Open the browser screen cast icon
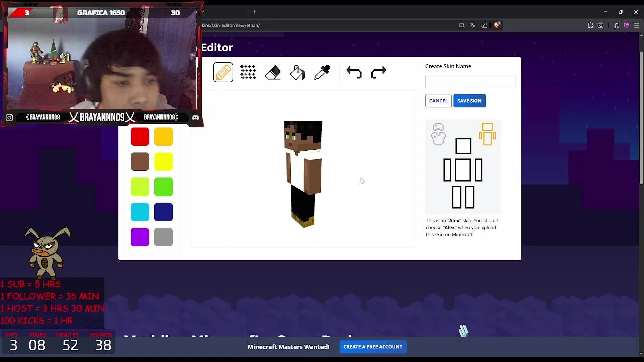This screenshot has height=362, width=644. point(461,25)
